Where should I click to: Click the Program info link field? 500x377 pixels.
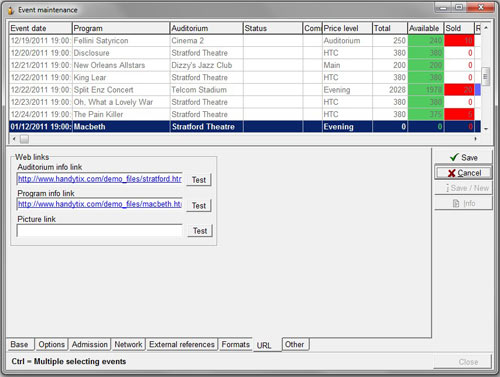click(x=99, y=204)
